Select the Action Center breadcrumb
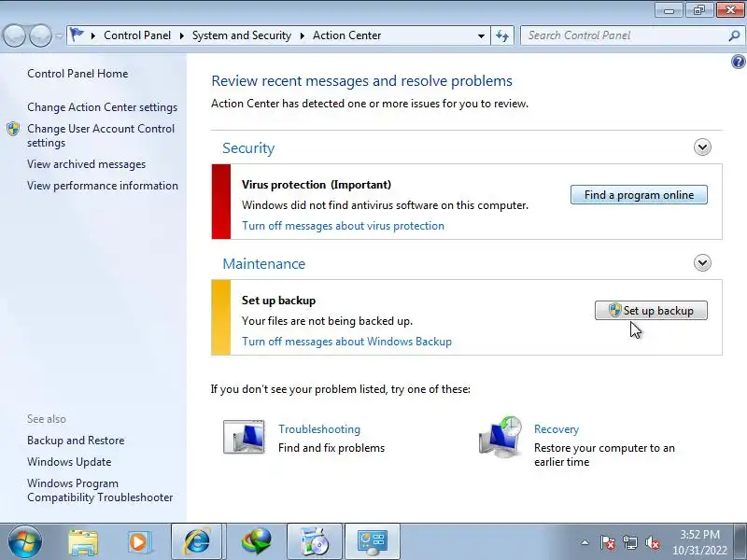The height and width of the screenshot is (560, 747). coord(346,35)
